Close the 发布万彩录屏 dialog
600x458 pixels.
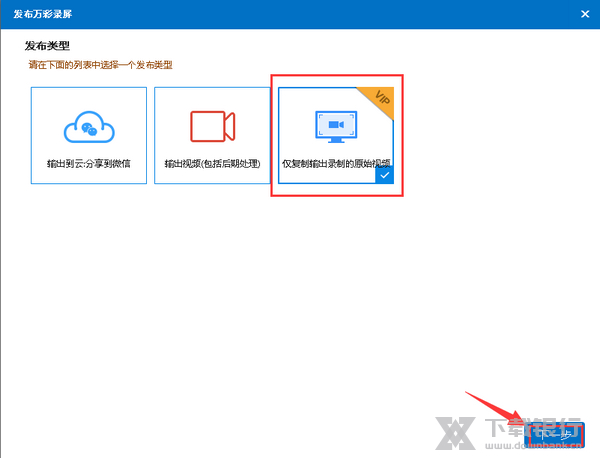584,12
